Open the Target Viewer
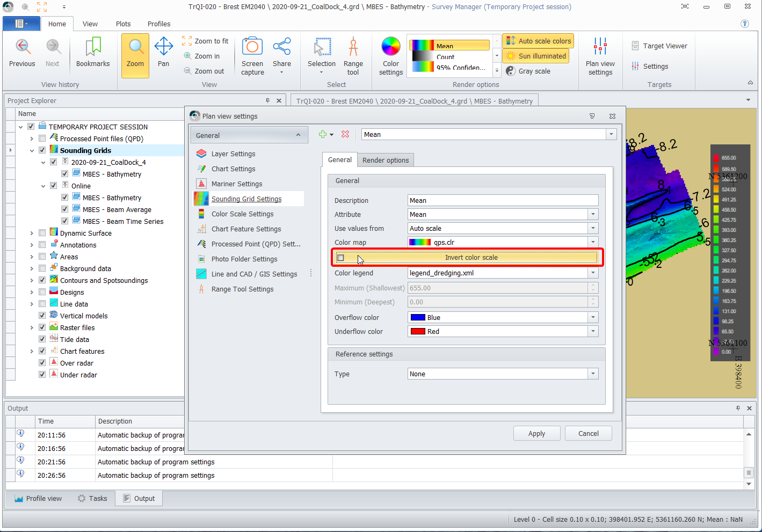The width and height of the screenshot is (762, 532). click(x=659, y=46)
